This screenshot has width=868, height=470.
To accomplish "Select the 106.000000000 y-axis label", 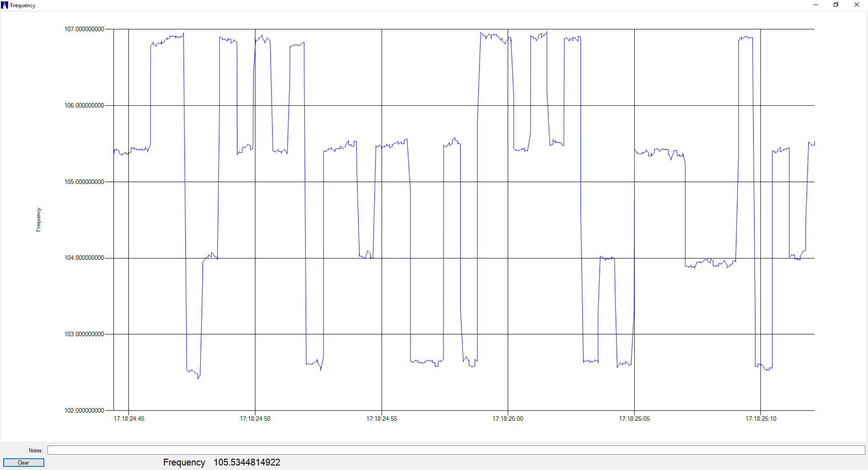I will pos(84,105).
